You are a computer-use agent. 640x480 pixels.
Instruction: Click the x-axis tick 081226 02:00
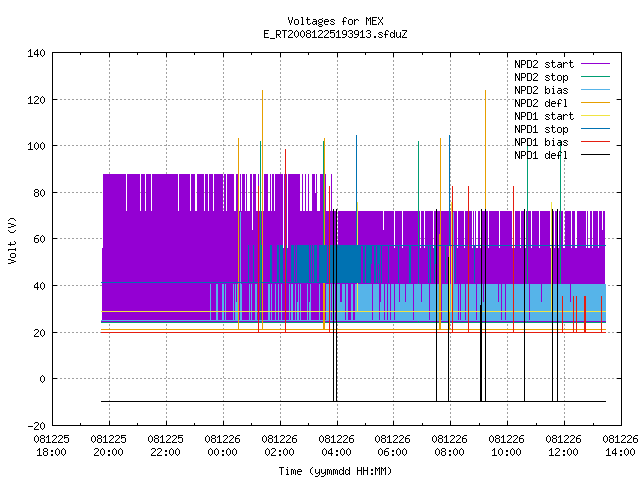click(279, 446)
